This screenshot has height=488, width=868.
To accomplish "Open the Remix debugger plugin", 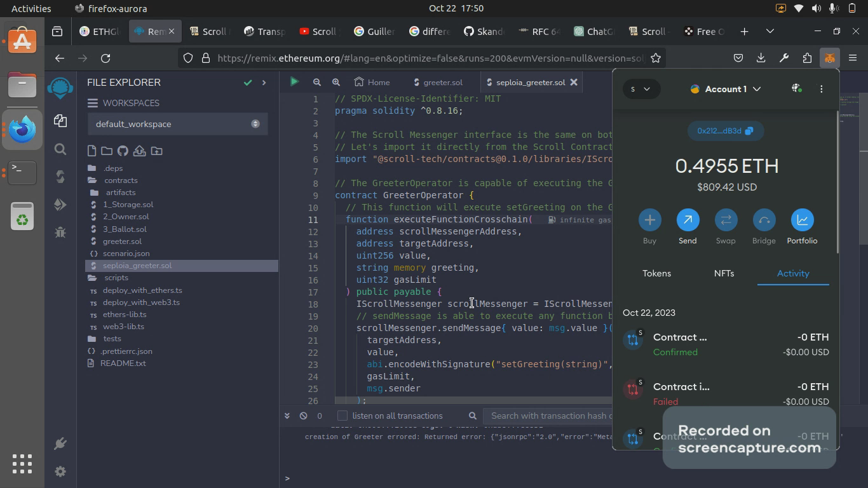I will 60,233.
